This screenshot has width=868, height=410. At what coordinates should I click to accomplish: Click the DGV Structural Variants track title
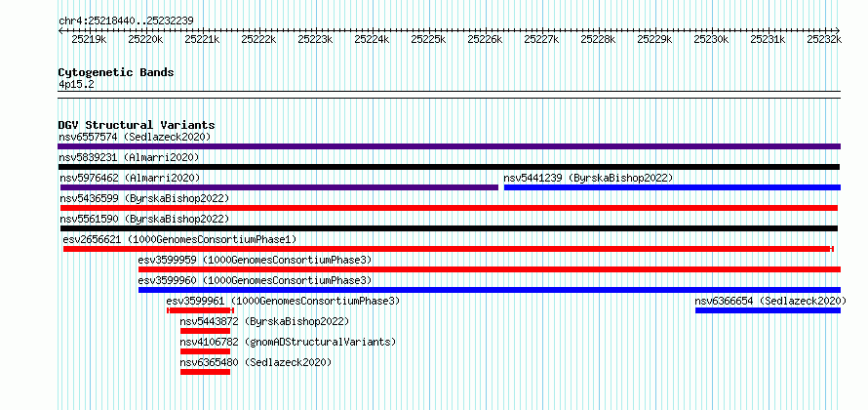point(137,125)
